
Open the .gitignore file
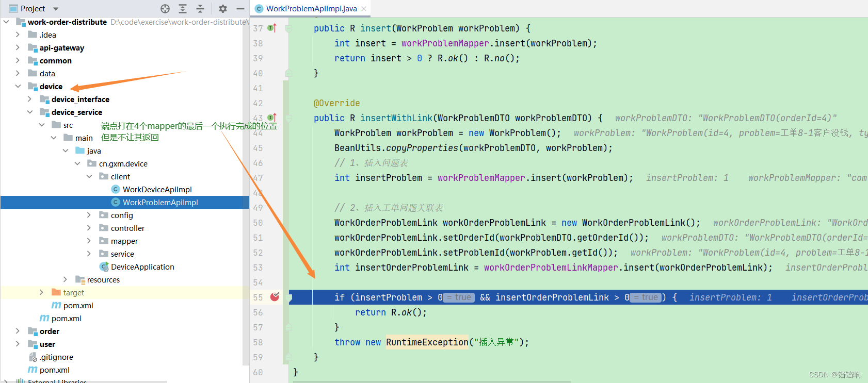56,357
